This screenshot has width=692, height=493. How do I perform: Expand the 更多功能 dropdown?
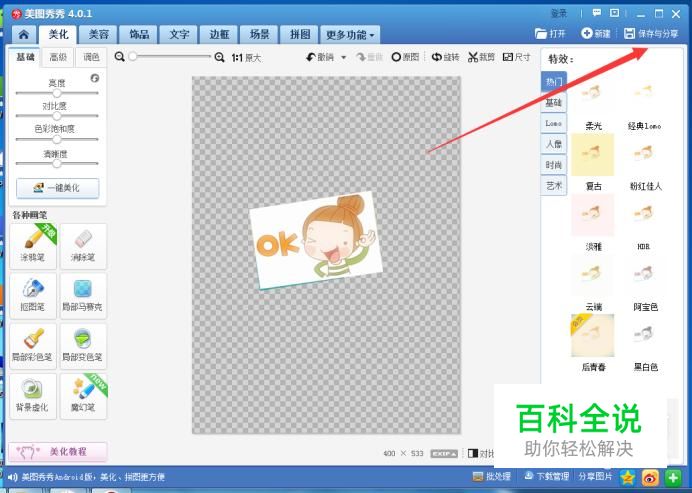point(350,34)
